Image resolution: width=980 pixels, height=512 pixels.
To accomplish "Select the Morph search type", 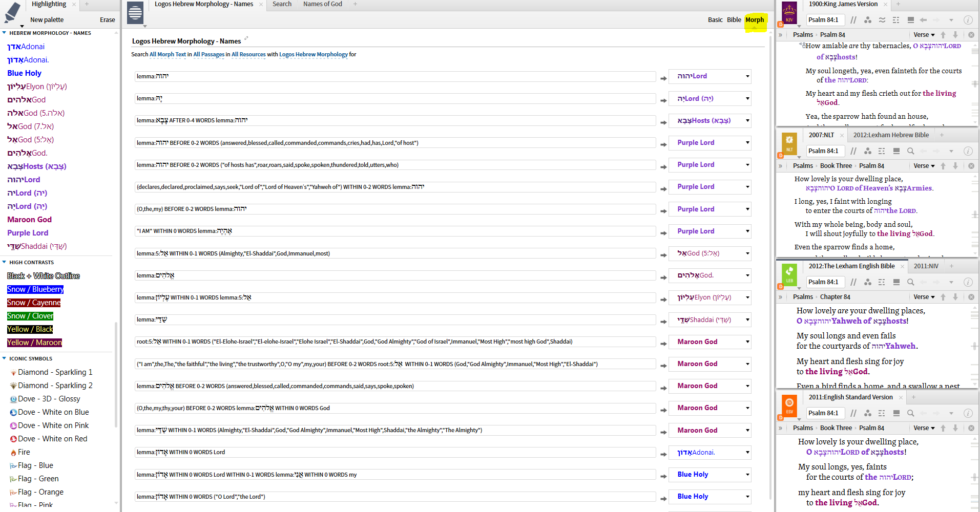I will click(755, 20).
